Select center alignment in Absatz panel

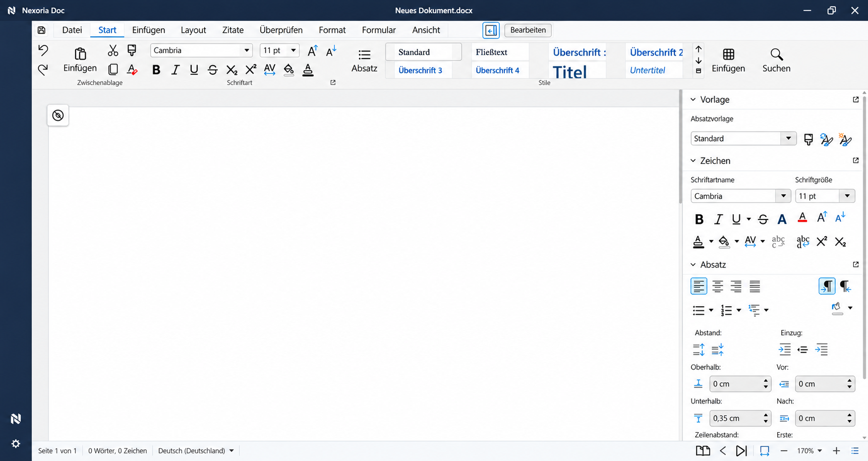718,286
